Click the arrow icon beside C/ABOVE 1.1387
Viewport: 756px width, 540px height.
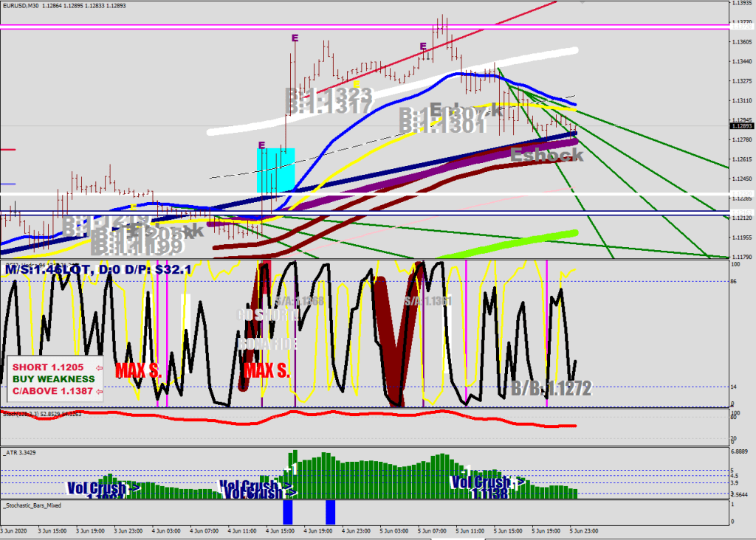pyautogui.click(x=99, y=392)
